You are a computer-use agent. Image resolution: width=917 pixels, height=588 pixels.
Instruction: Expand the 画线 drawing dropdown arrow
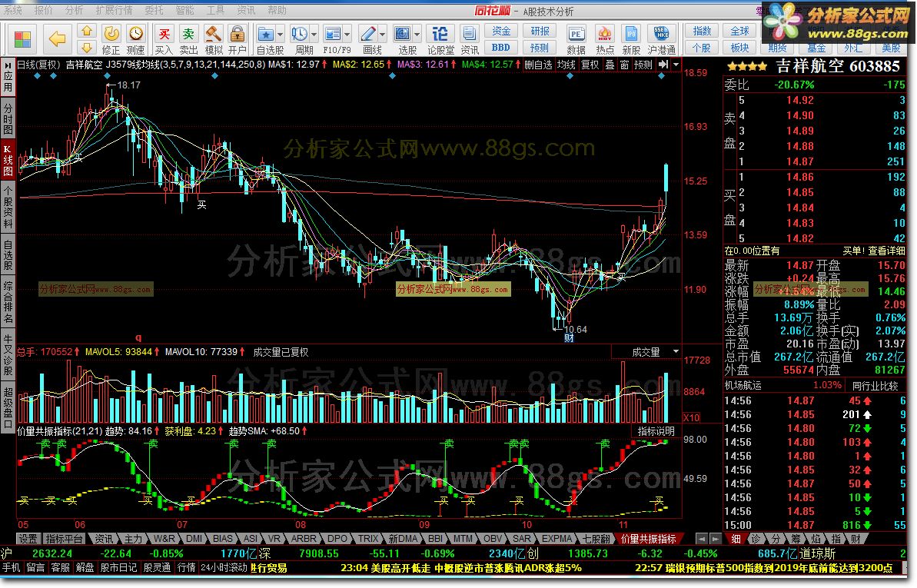pyautogui.click(x=383, y=34)
